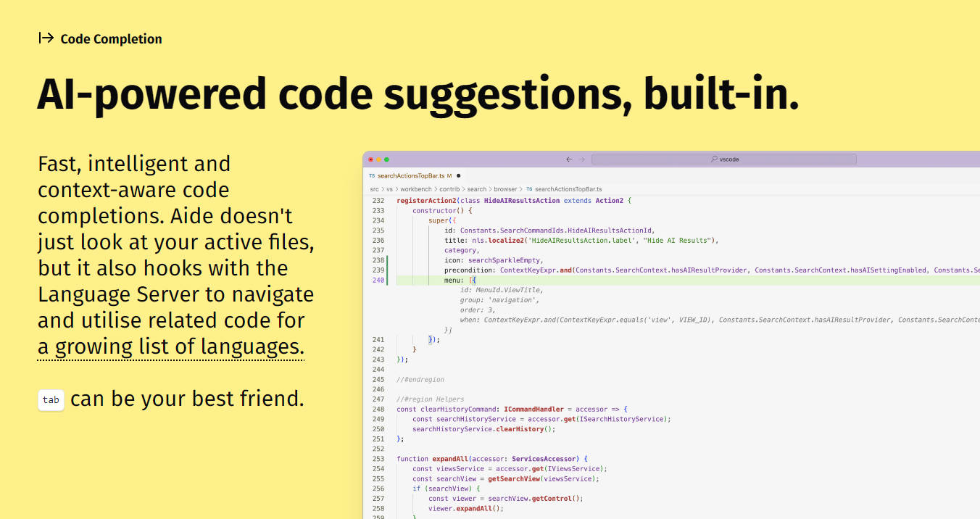
Task: Click line number 240 in the gutter
Action: tap(378, 281)
